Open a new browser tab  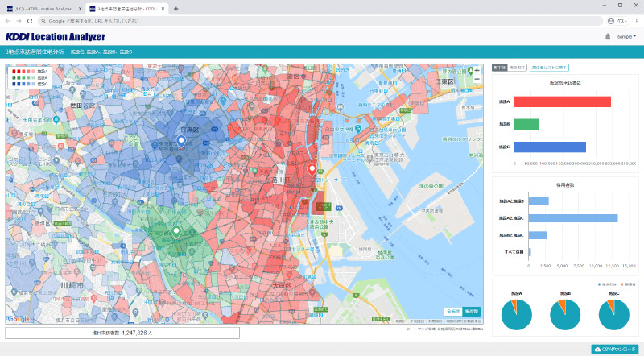175,9
